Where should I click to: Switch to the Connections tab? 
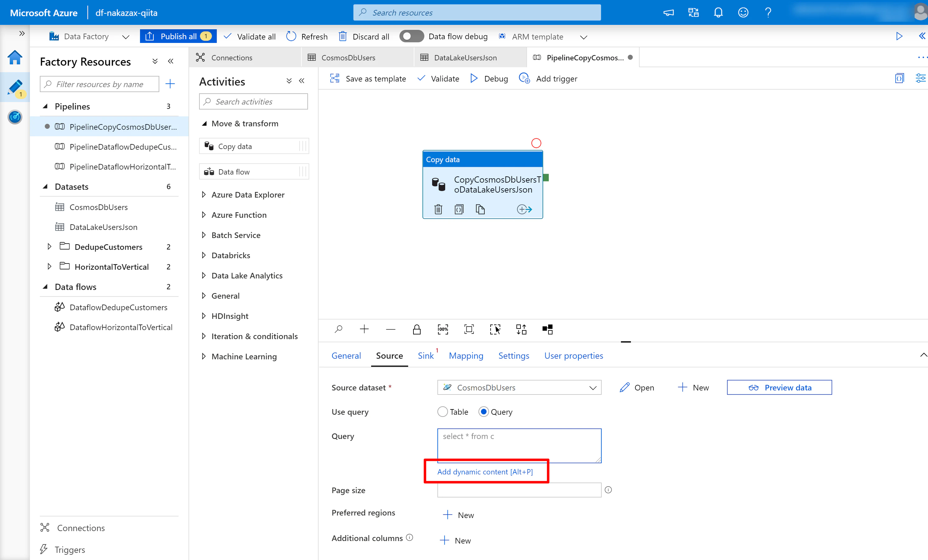coord(245,58)
